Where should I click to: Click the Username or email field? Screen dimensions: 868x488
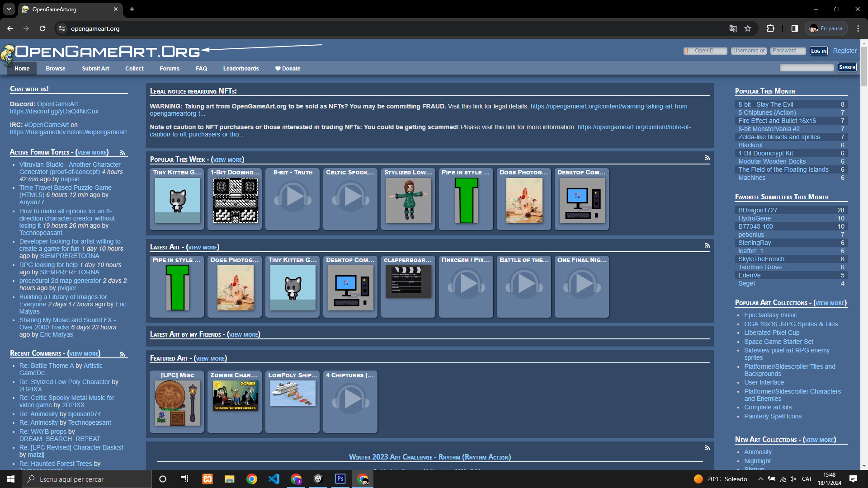[749, 51]
